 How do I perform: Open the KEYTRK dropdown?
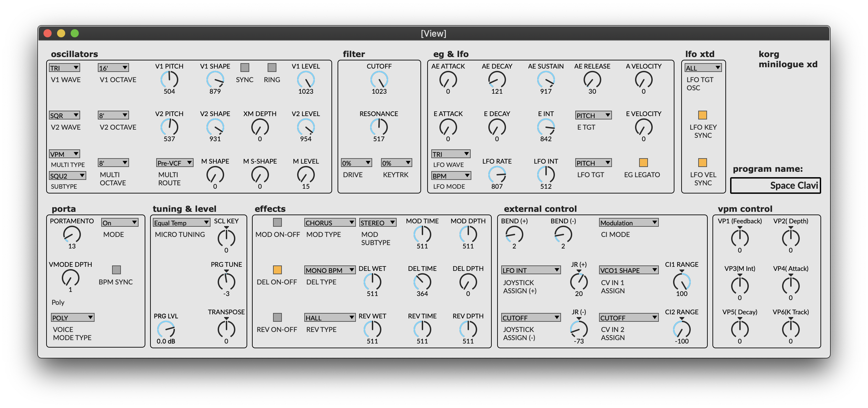coord(396,163)
